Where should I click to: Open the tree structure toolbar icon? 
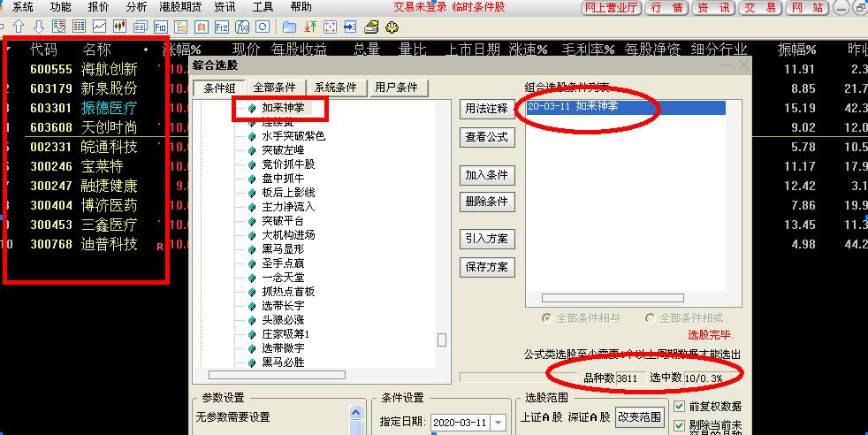pyautogui.click(x=180, y=27)
